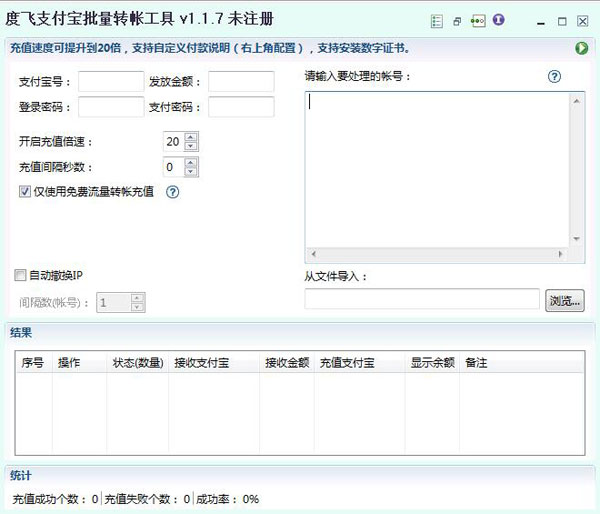Open the list settings icon in title bar
Screen dimensions: 600x514
[437, 21]
